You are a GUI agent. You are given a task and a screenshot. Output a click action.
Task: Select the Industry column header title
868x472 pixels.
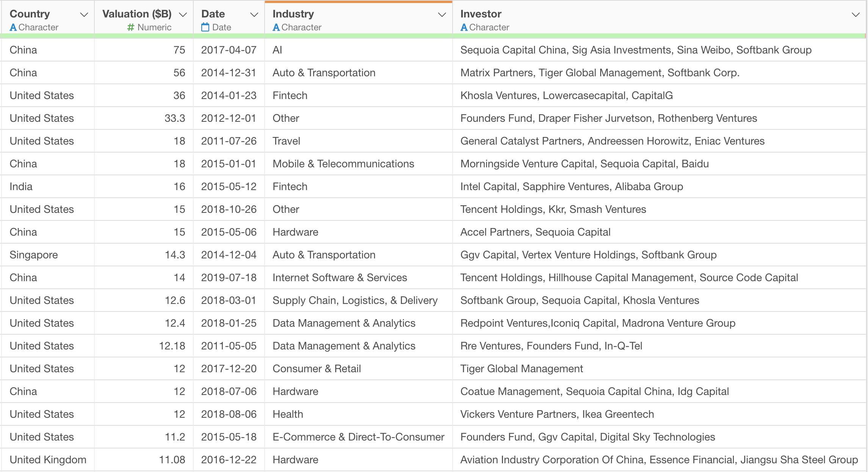click(x=293, y=14)
